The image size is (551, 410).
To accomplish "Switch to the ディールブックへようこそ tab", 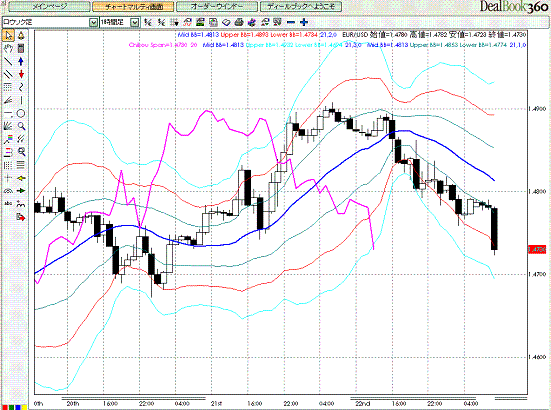I will [301, 6].
